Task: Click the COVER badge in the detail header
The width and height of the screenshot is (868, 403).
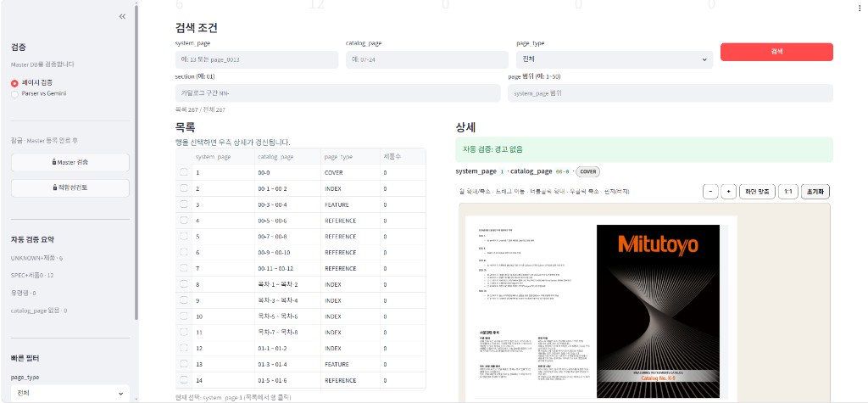Action: [x=588, y=172]
